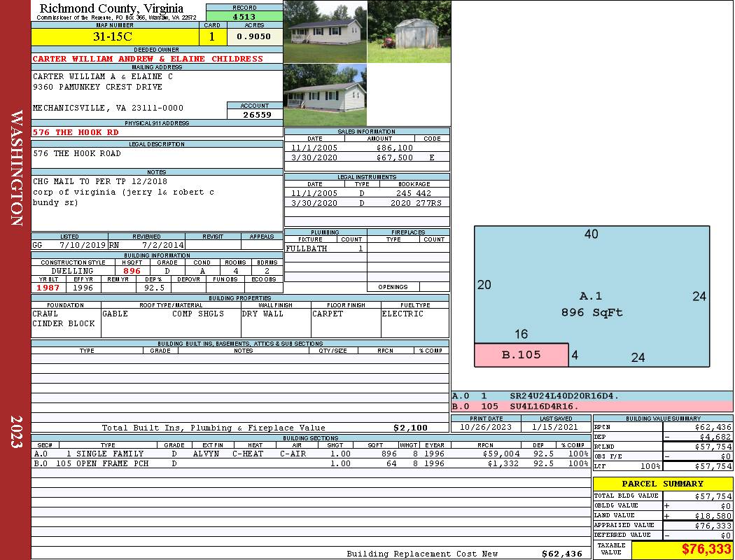
Task: Select the yellow map number 31-15C
Action: pyautogui.click(x=114, y=37)
